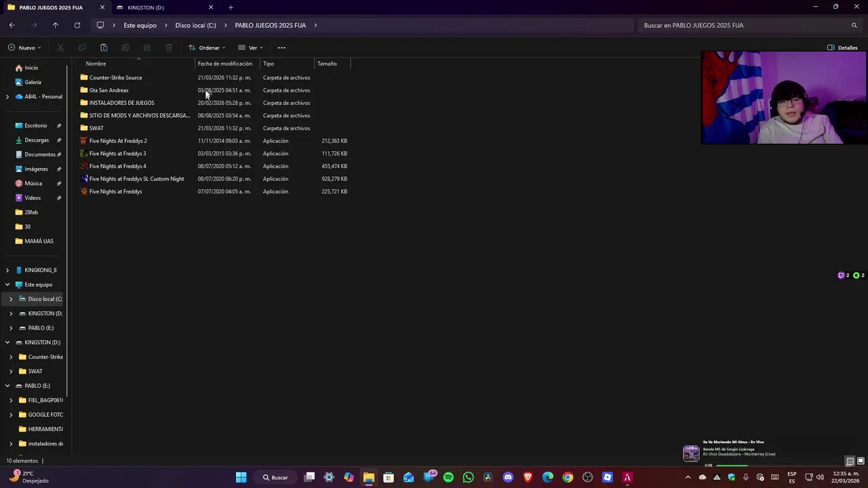Open the Nuevo dropdown
The height and width of the screenshot is (488, 868).
tap(24, 47)
